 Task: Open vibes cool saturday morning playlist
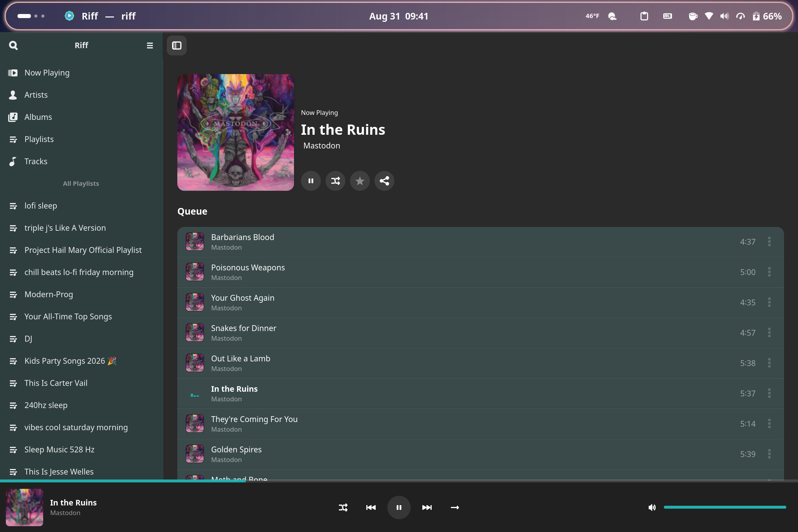coord(81,427)
